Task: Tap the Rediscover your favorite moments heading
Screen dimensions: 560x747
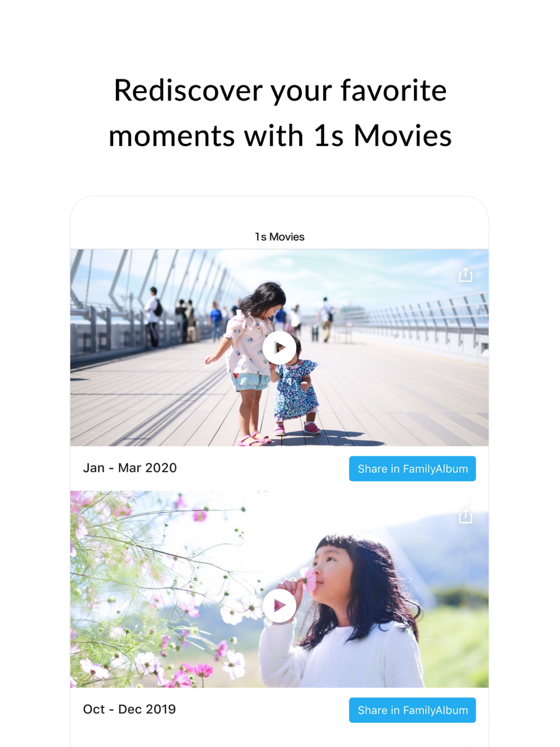Action: click(280, 113)
